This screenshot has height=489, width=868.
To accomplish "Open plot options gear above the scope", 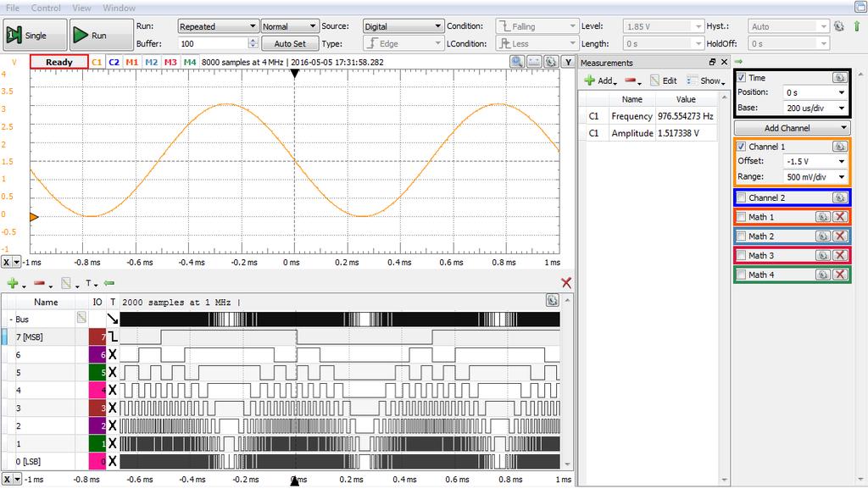I will pyautogui.click(x=551, y=62).
